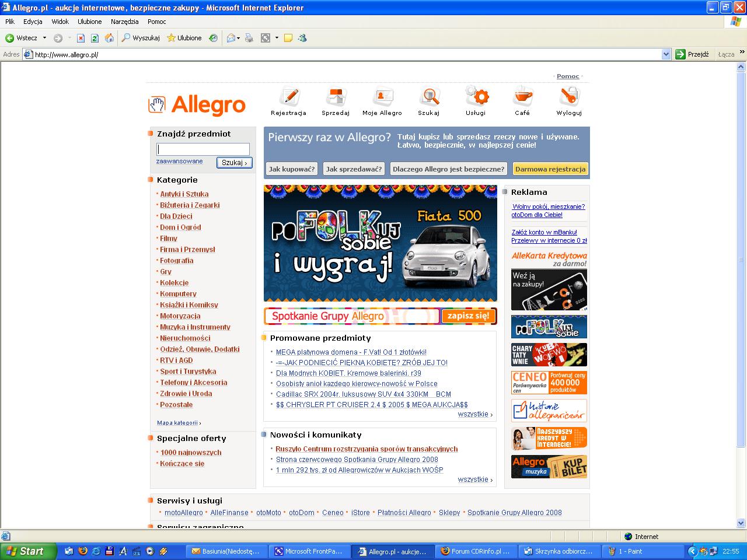Open the Widok menu

coord(60,22)
